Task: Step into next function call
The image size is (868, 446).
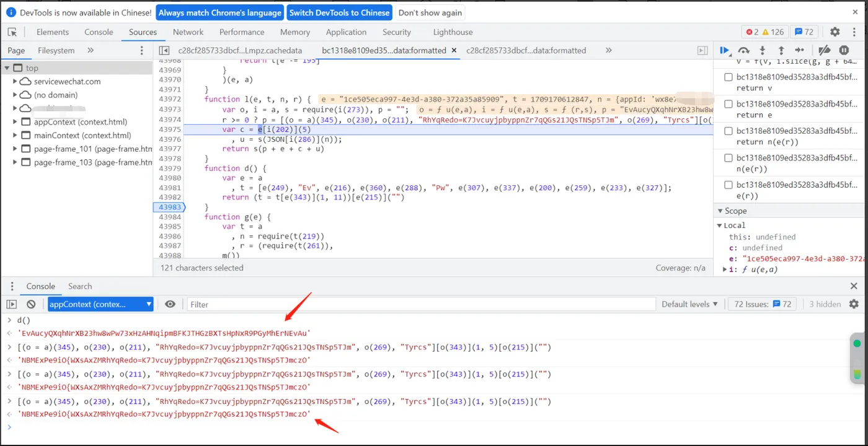Action: point(763,50)
